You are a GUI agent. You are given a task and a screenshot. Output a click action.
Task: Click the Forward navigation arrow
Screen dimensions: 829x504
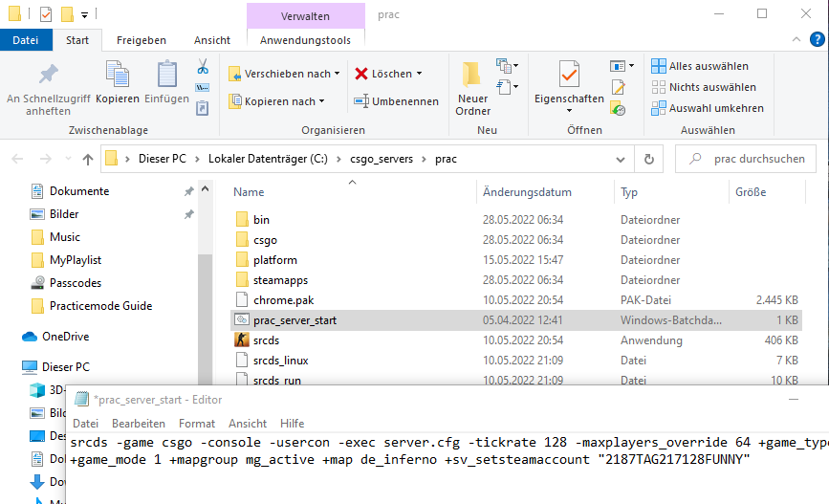coord(46,159)
